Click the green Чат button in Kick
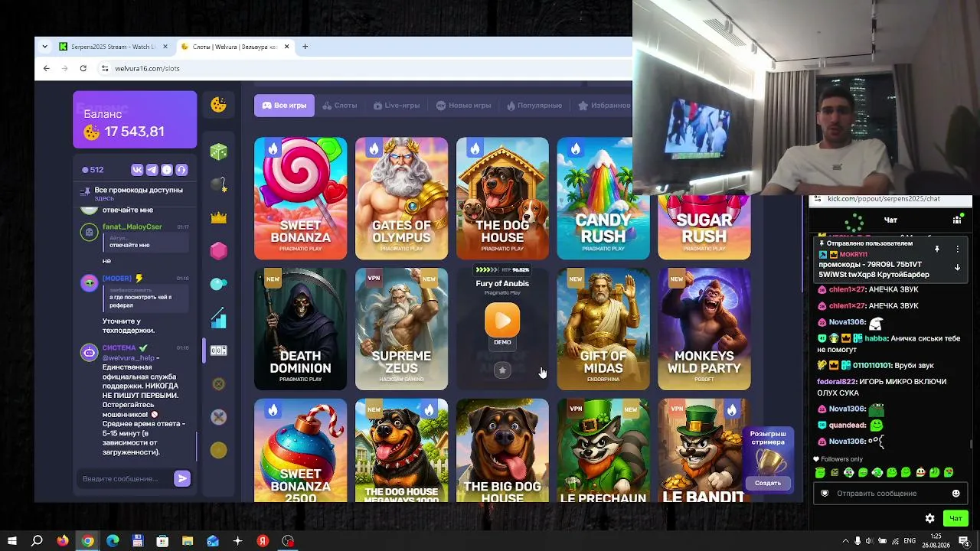The image size is (980, 551). click(955, 518)
